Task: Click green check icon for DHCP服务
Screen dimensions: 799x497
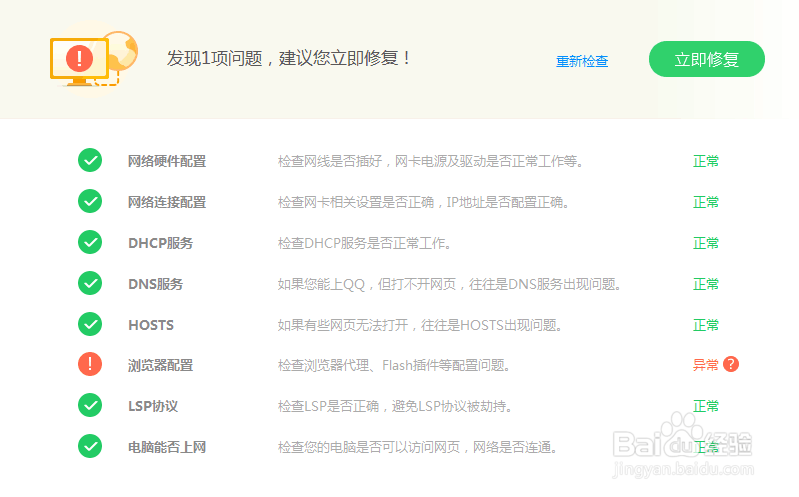Action: (x=90, y=242)
